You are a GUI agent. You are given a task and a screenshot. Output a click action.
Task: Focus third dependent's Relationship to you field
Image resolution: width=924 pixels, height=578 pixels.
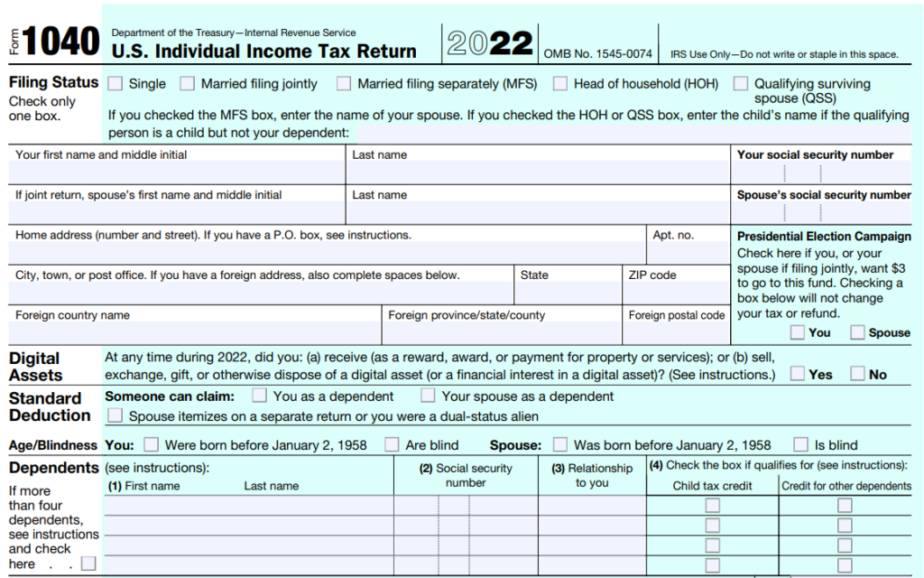point(592,545)
